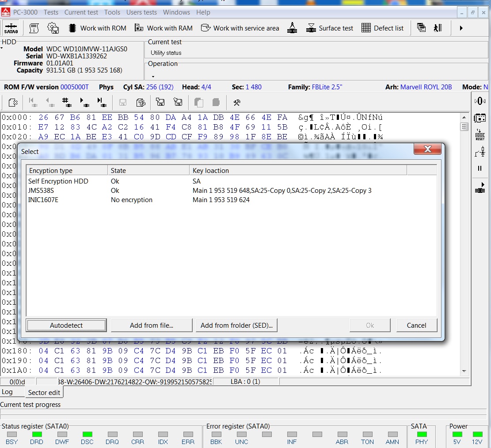Click the LBA : 0 (1) status field
491x448 pixels.
coord(246,382)
